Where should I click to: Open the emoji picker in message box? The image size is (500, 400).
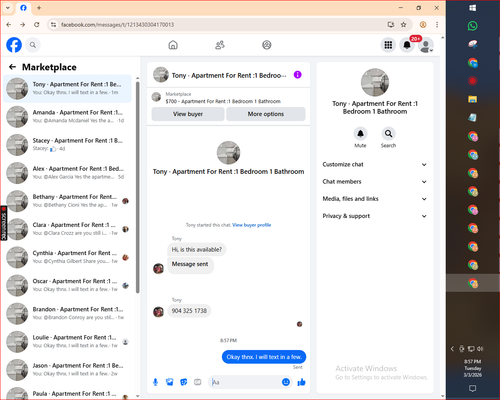click(x=286, y=382)
